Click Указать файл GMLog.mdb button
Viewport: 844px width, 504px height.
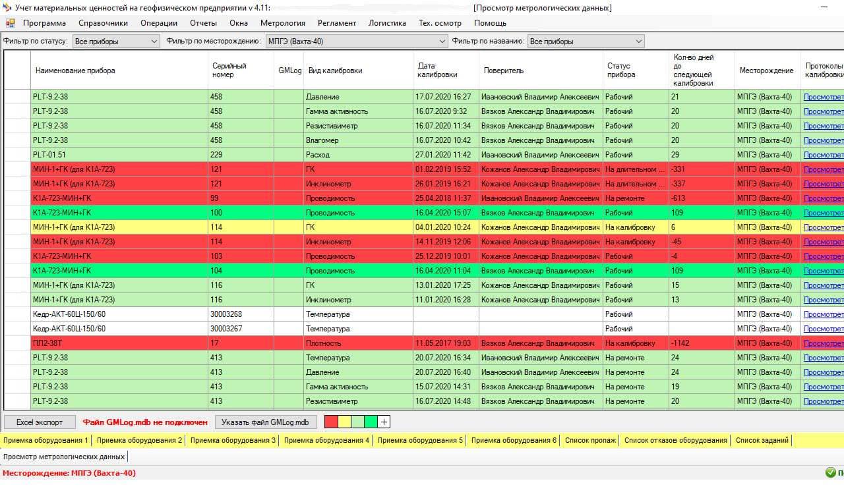click(265, 422)
